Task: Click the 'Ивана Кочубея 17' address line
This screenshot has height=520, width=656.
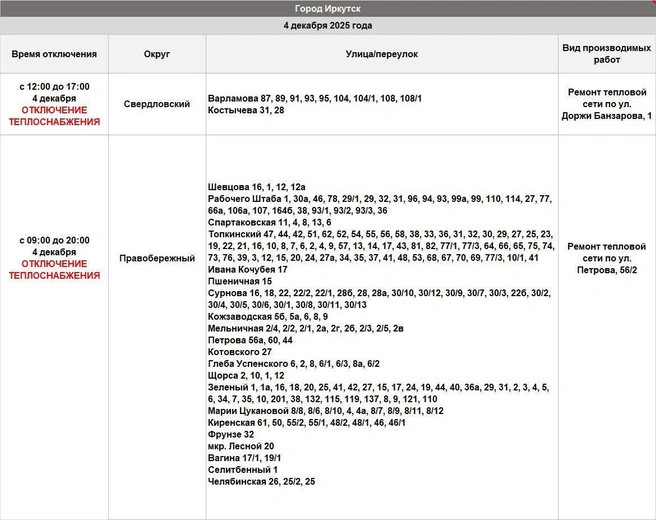Action: [x=248, y=269]
